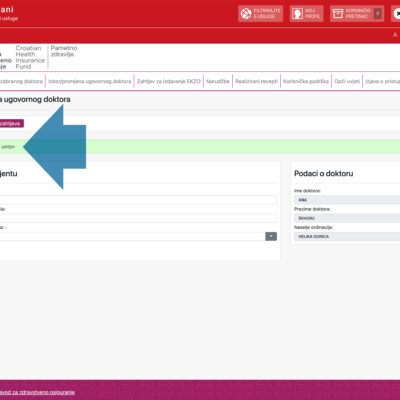400x400 pixels.
Task: Click the user icon in red bar
Action: point(395,35)
